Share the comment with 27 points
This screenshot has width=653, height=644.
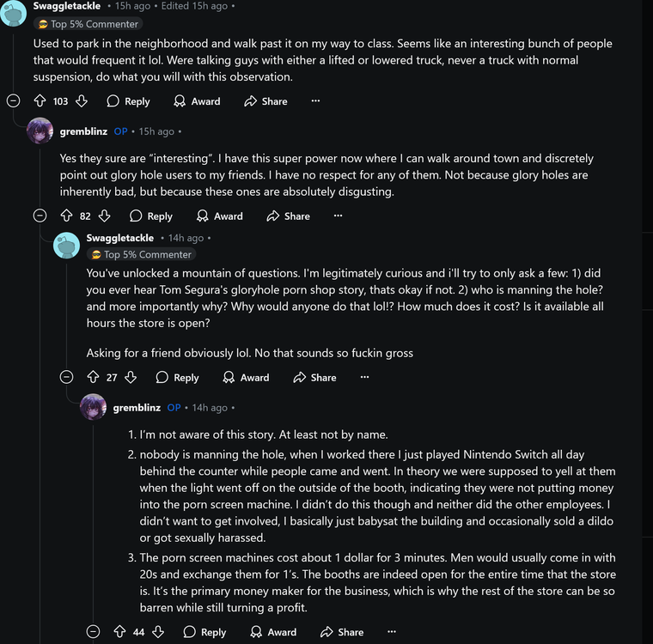click(314, 378)
